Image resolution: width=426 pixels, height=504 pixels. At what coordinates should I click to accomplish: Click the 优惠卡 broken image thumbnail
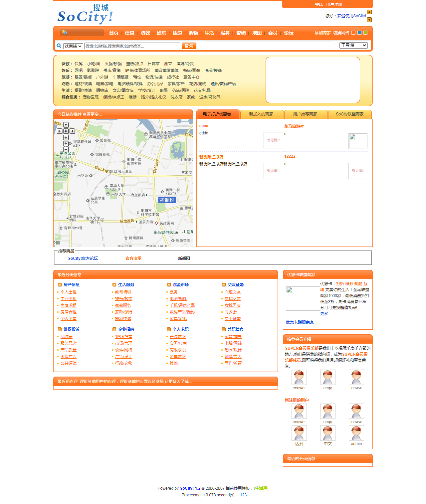pos(303,298)
